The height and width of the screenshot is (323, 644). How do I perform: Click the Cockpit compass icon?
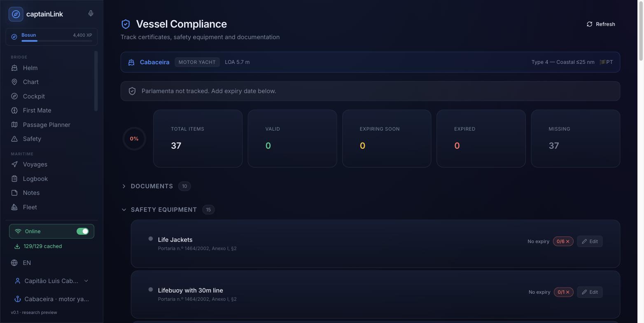tap(14, 96)
